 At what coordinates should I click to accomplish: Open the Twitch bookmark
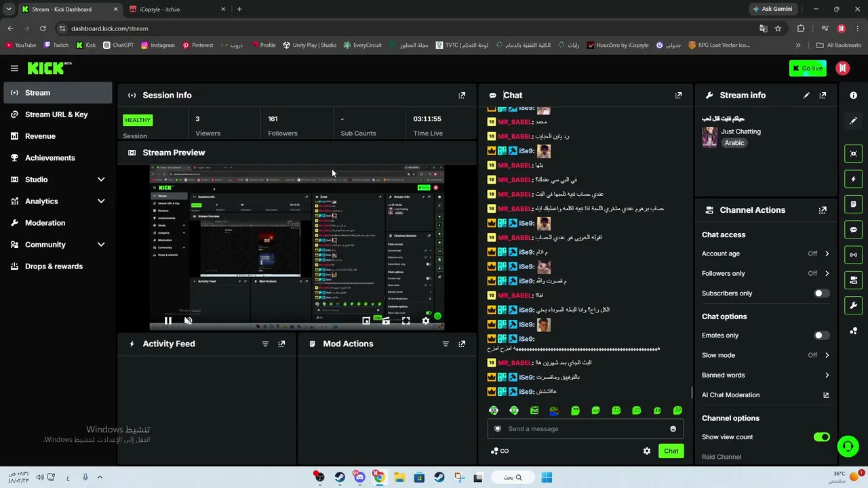(x=56, y=45)
